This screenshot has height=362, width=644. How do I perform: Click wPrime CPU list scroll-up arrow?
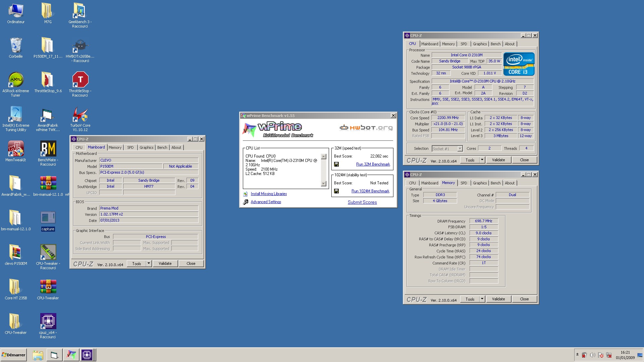pos(324,157)
